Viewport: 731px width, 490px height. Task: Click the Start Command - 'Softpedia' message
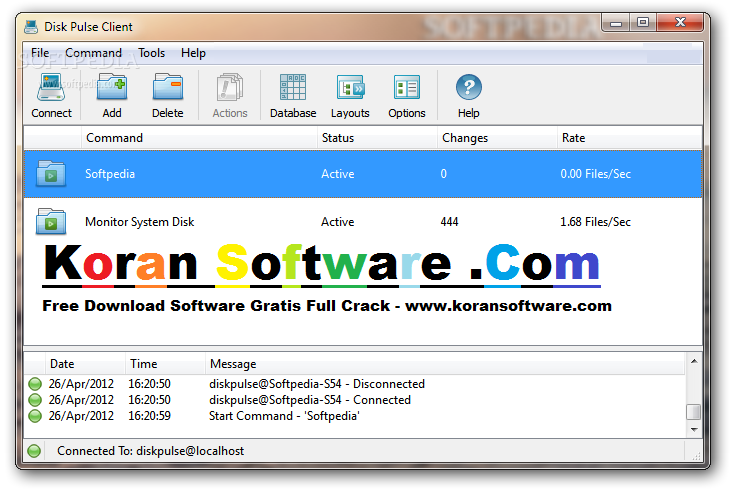tap(284, 415)
